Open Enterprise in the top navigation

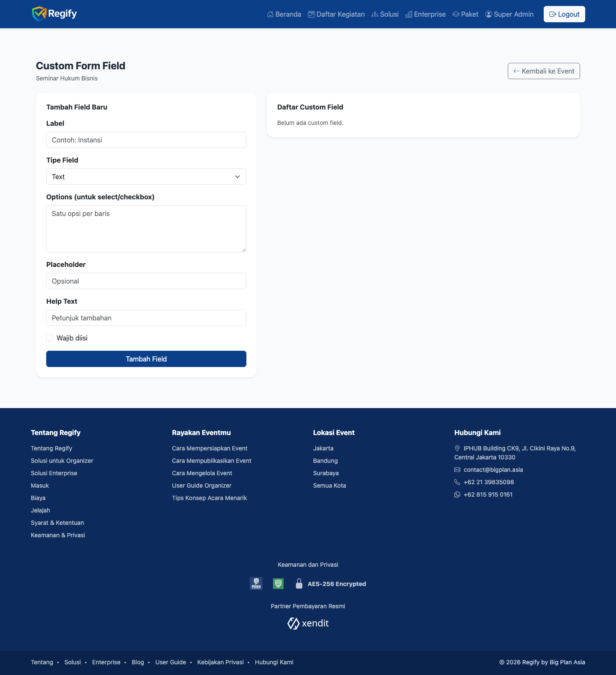pyautogui.click(x=426, y=14)
